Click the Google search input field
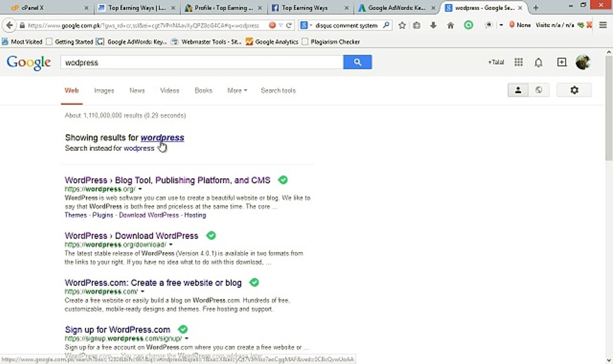 (x=202, y=62)
